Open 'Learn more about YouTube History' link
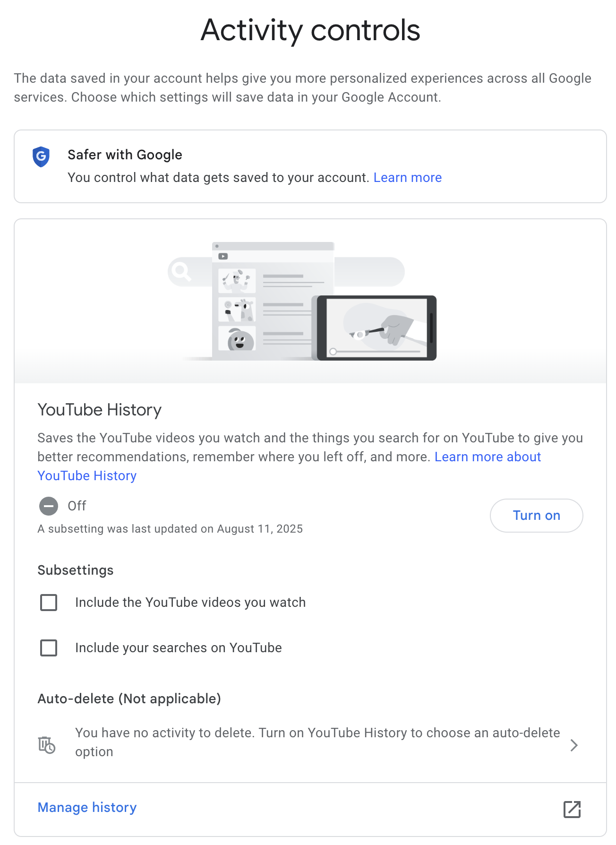 (487, 457)
